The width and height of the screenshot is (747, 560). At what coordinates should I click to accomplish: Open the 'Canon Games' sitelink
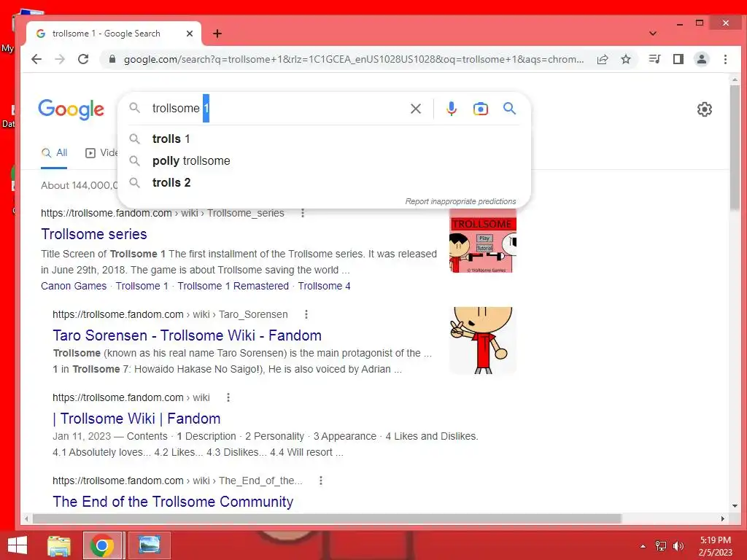coord(74,286)
